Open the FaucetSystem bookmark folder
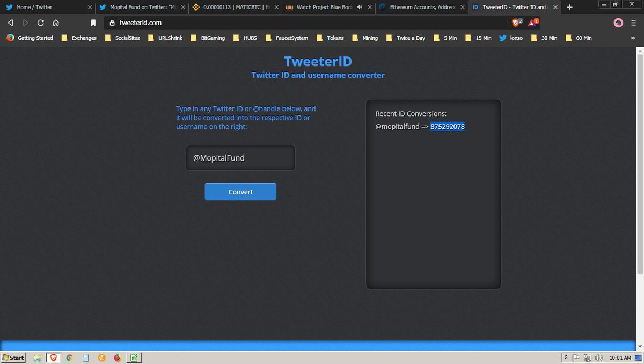Image resolution: width=644 pixels, height=364 pixels. click(287, 38)
